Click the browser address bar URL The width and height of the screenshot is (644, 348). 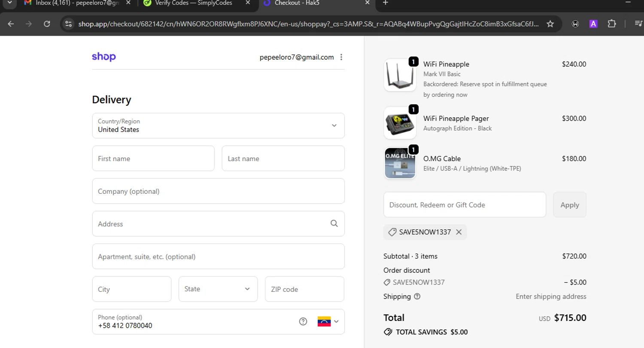(308, 24)
